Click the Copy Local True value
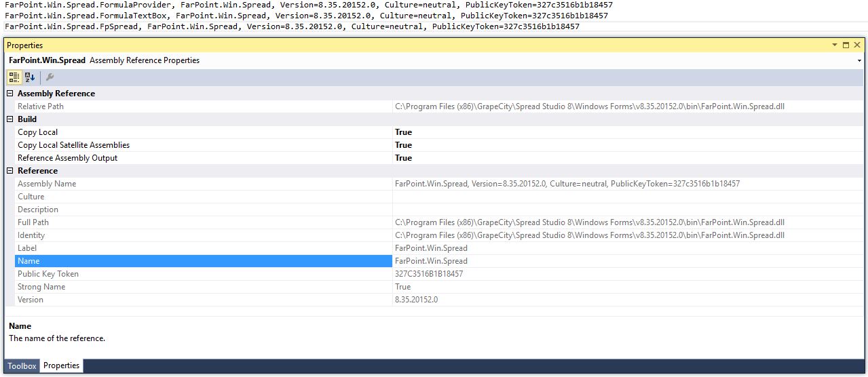The height and width of the screenshot is (377, 868). [403, 132]
